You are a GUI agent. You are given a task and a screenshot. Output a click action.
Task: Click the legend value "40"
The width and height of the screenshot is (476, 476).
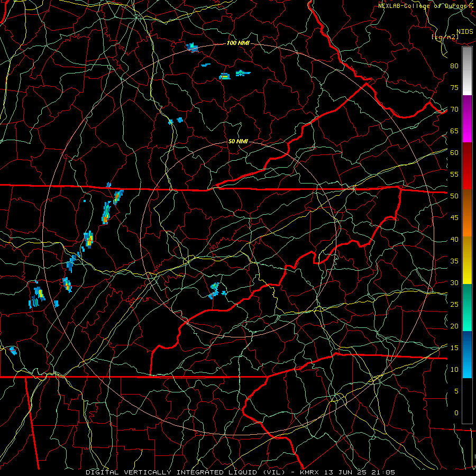tap(454, 239)
